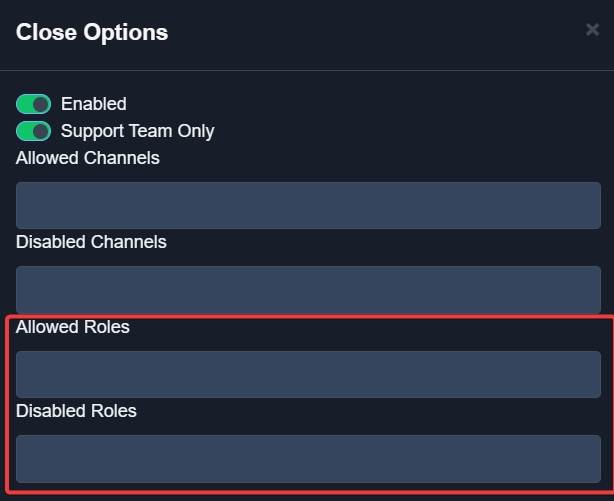Screen dimensions: 614x501
Task: Select the box under Allowed Roles
Action: 308,374
